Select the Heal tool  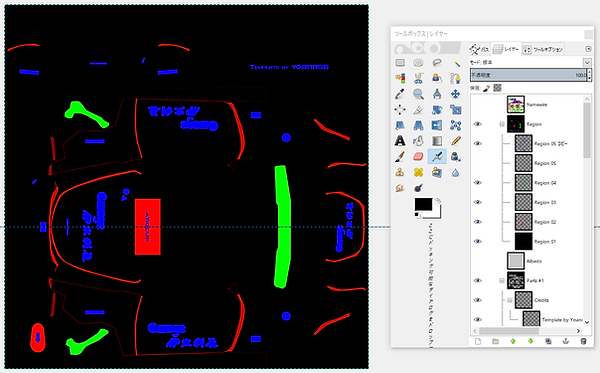(418, 172)
